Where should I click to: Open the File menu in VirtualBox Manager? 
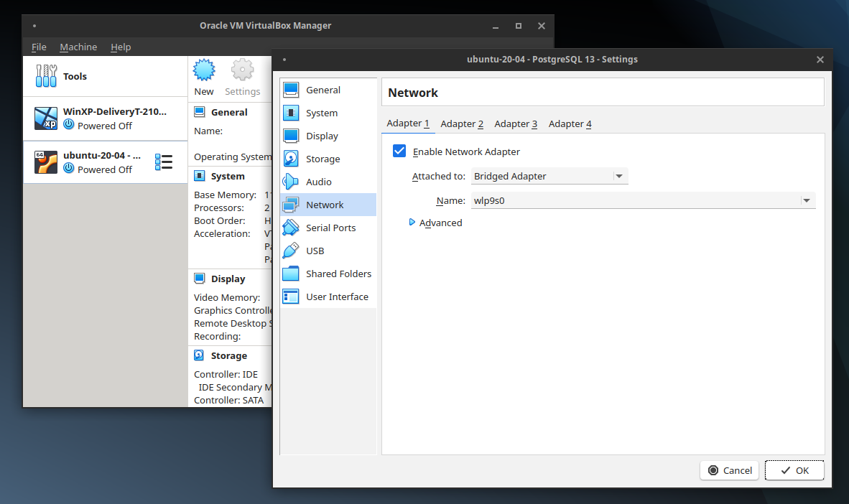click(39, 47)
